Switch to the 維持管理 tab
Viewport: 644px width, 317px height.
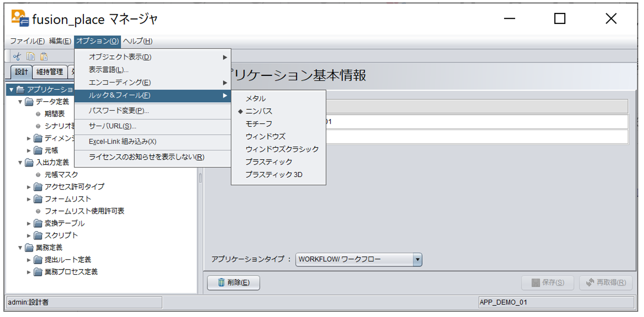pos(50,72)
